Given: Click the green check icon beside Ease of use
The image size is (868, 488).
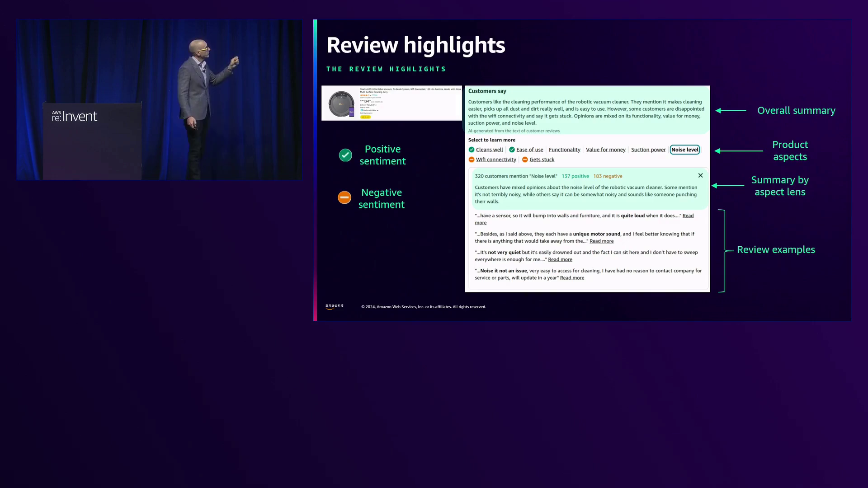Looking at the screenshot, I should tap(512, 150).
